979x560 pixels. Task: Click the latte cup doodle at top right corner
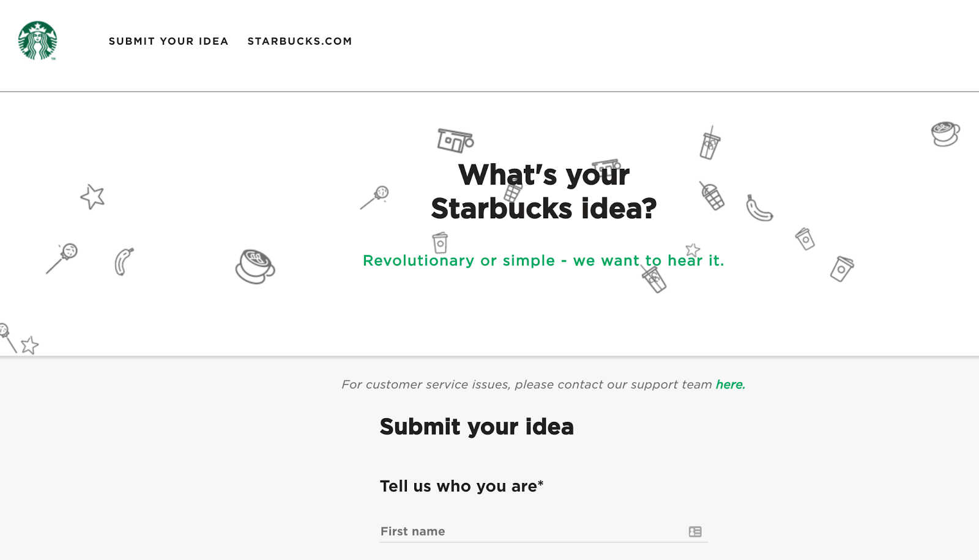pyautogui.click(x=945, y=134)
